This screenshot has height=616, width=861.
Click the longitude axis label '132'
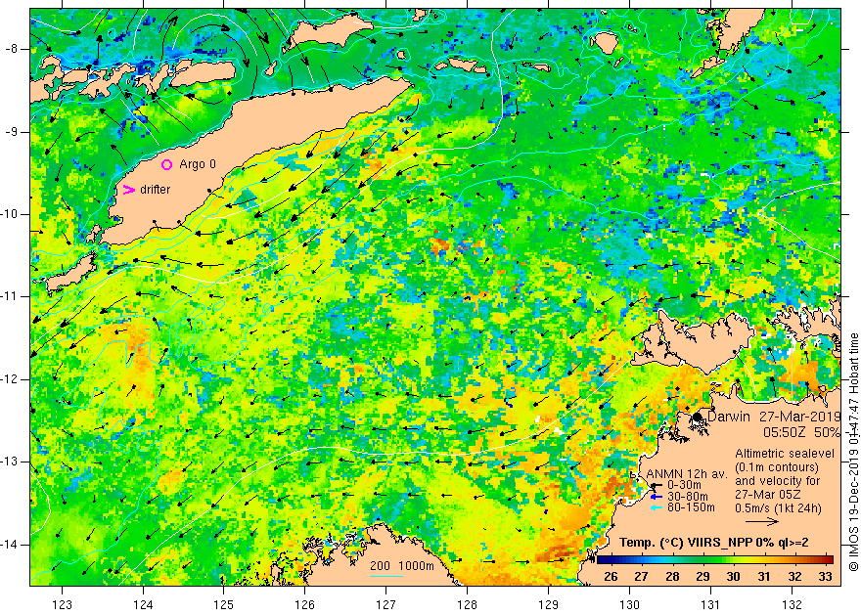[793, 604]
